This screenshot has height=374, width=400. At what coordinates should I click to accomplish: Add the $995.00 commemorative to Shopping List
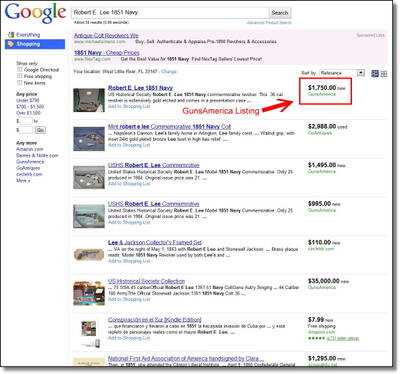(x=129, y=222)
